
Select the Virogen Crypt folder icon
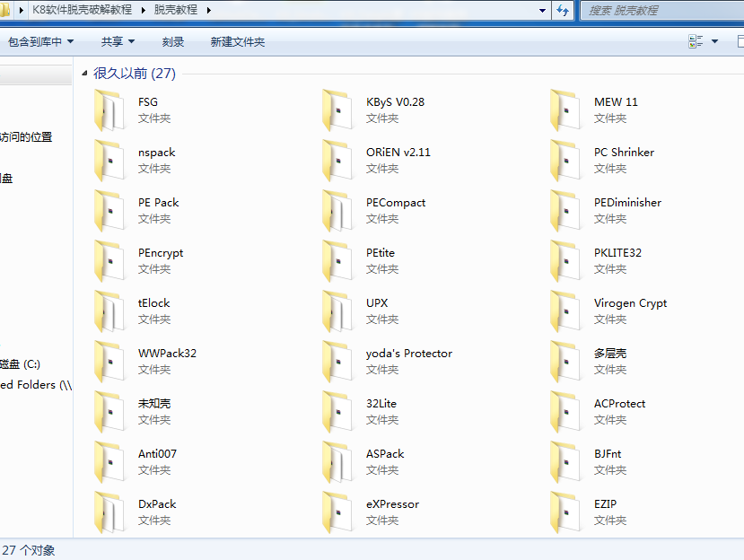pyautogui.click(x=565, y=311)
